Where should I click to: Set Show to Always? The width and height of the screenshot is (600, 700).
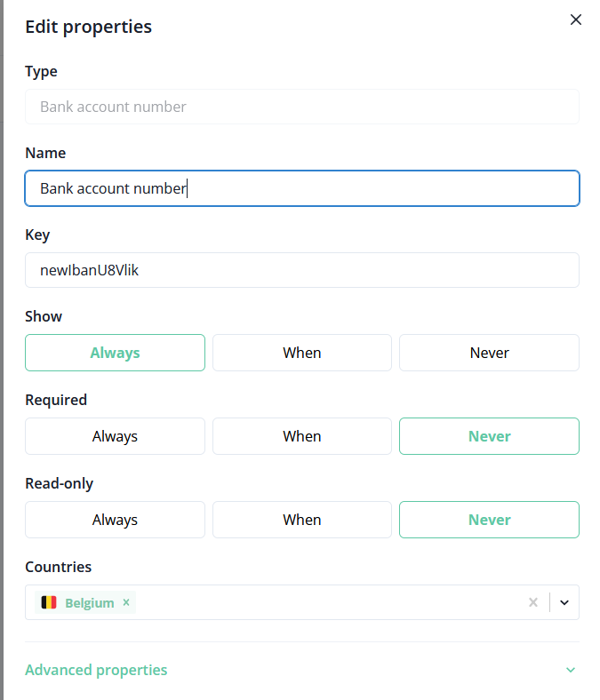115,353
